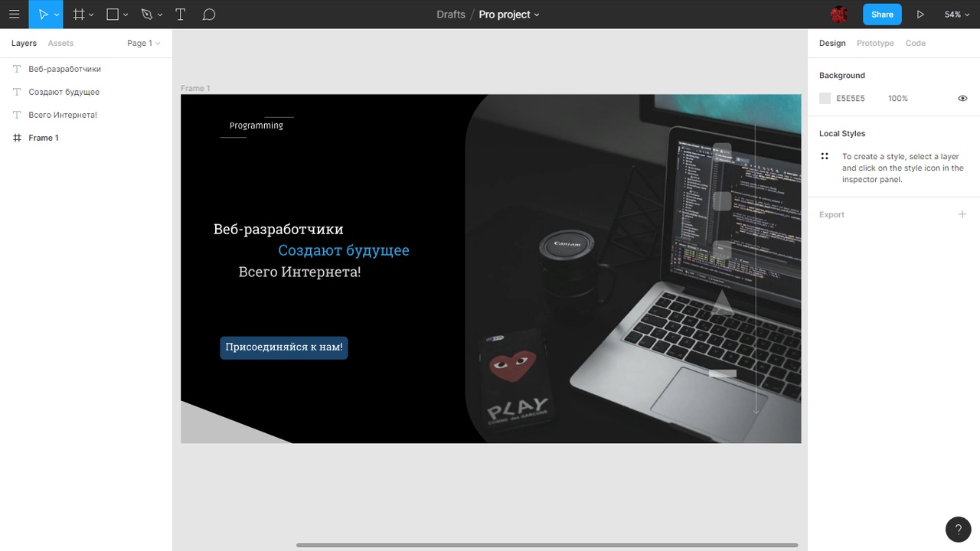Open the 54% zoom dropdown
This screenshot has height=551, width=980.
957,15
